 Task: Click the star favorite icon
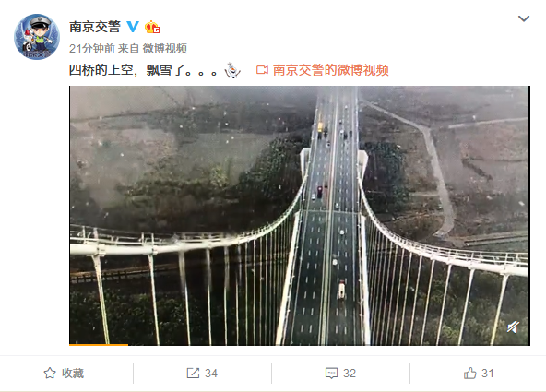pos(50,374)
